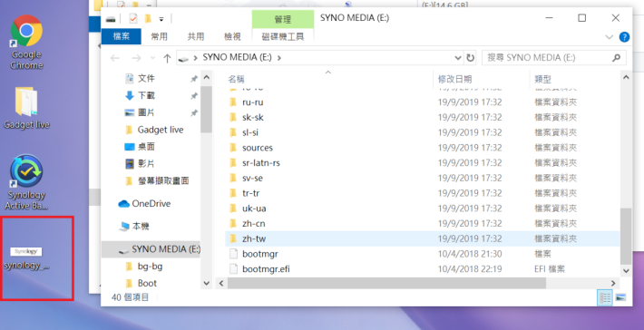Open 螢幕擷取畫面 folder in navigation pane
The width and height of the screenshot is (644, 330).
(x=157, y=180)
